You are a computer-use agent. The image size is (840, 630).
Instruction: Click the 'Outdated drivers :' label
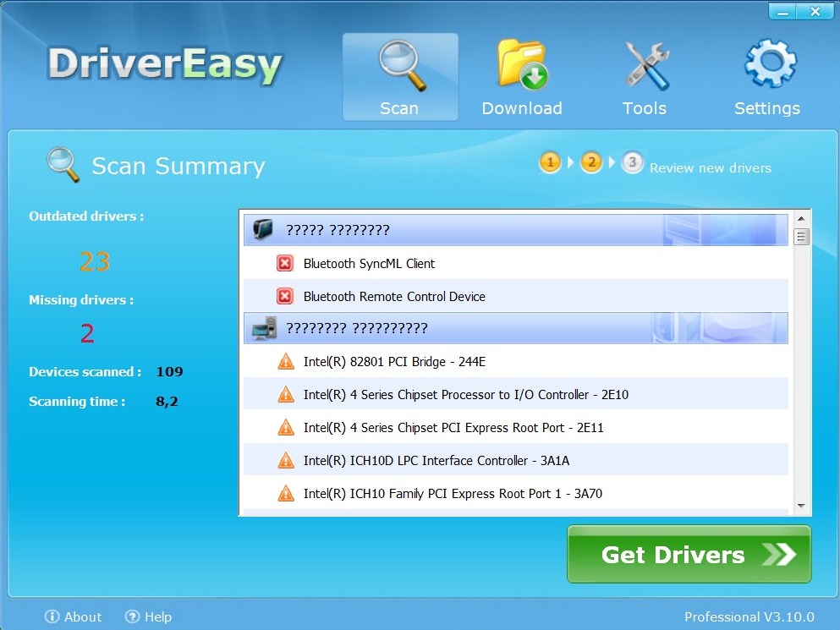click(x=86, y=216)
